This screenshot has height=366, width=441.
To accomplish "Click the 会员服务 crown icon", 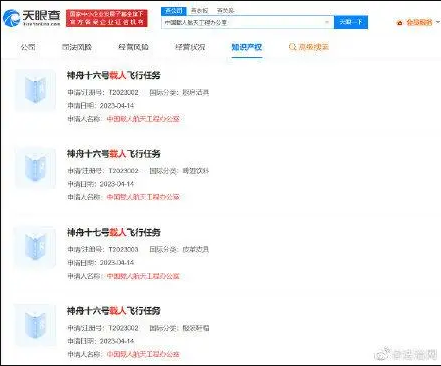I will coord(399,23).
